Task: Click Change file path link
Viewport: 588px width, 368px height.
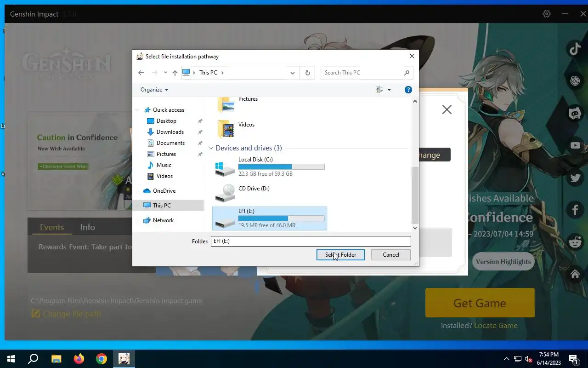Action: tap(66, 314)
